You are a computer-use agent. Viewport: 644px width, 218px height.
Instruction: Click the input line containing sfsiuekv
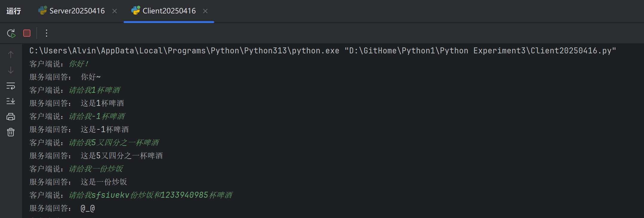pos(150,195)
